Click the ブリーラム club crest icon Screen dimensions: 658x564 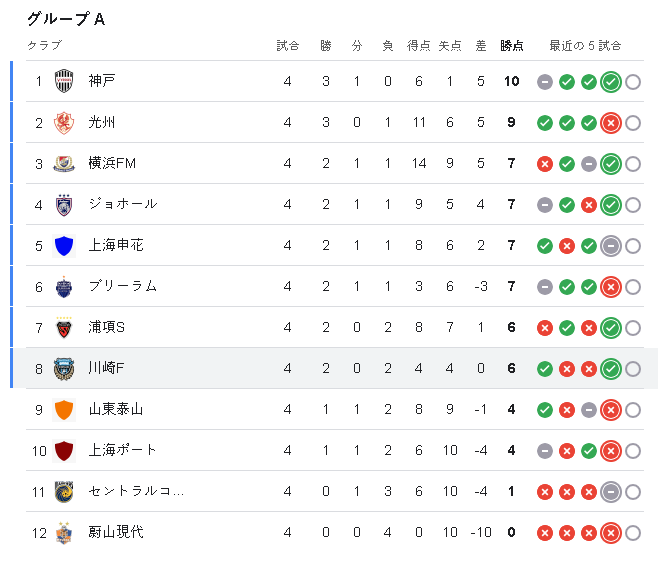[x=64, y=286]
